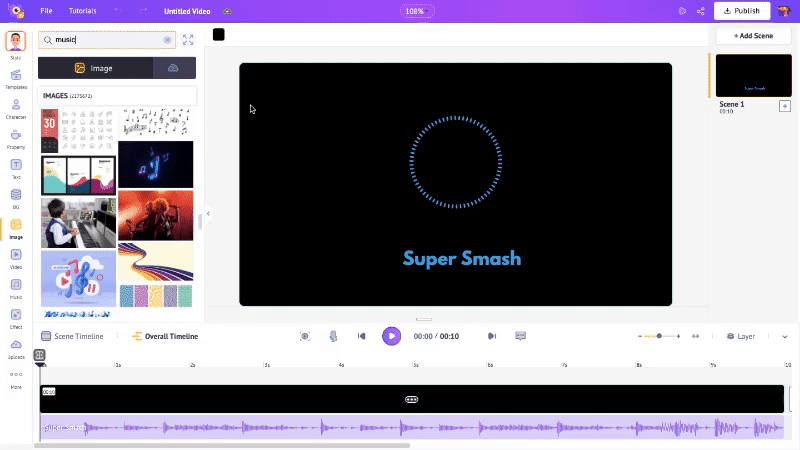Image resolution: width=800 pixels, height=450 pixels.
Task: Switch to the cloud uploads tab
Action: click(174, 68)
